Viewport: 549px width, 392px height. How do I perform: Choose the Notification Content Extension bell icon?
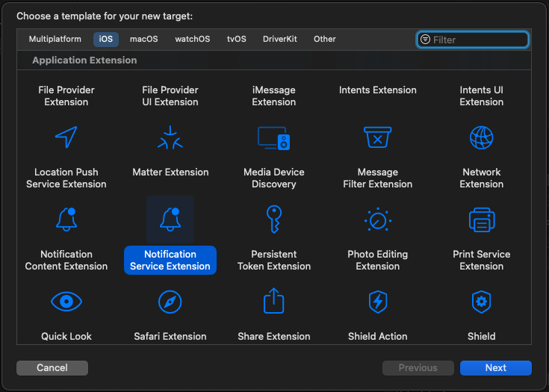click(66, 220)
